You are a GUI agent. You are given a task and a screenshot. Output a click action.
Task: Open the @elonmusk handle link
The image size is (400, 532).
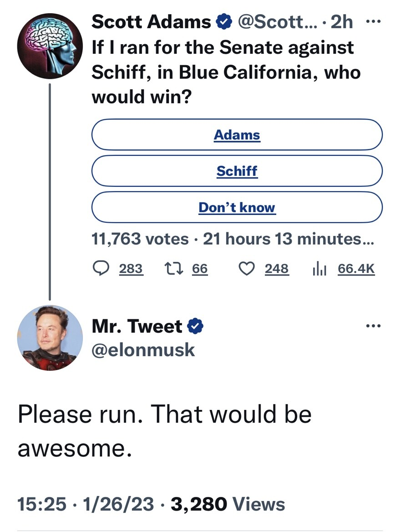click(143, 349)
